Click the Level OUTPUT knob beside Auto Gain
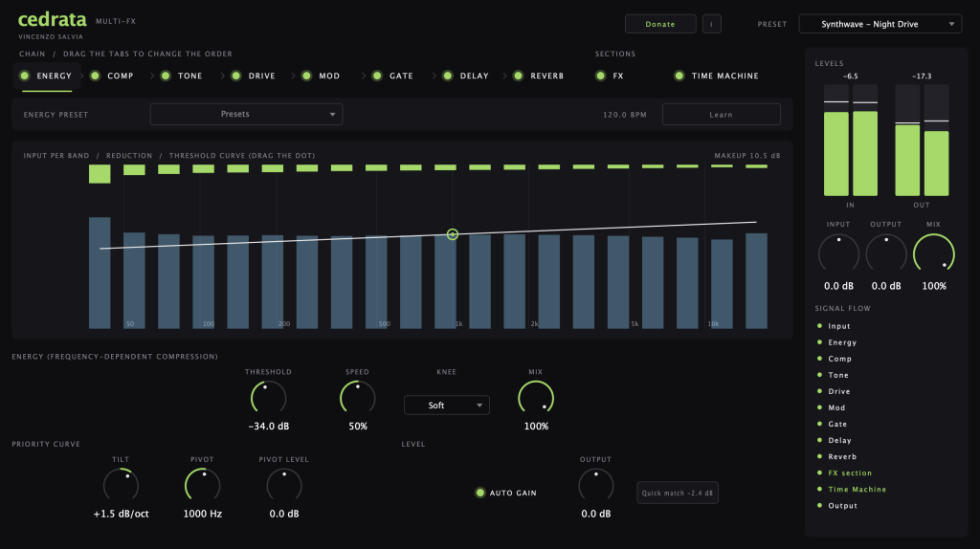Screen dimensions: 980x549 (x=595, y=485)
